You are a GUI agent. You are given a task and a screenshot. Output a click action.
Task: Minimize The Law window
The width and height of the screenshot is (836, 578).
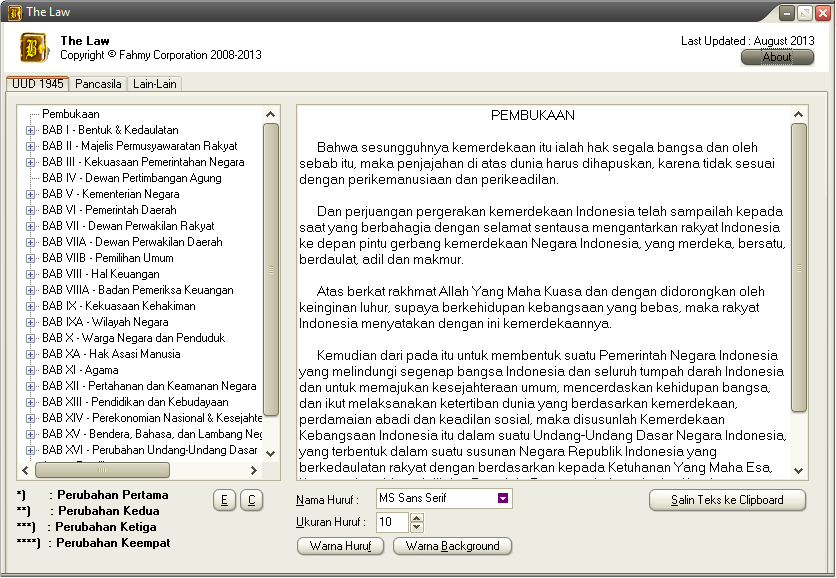pyautogui.click(x=787, y=13)
